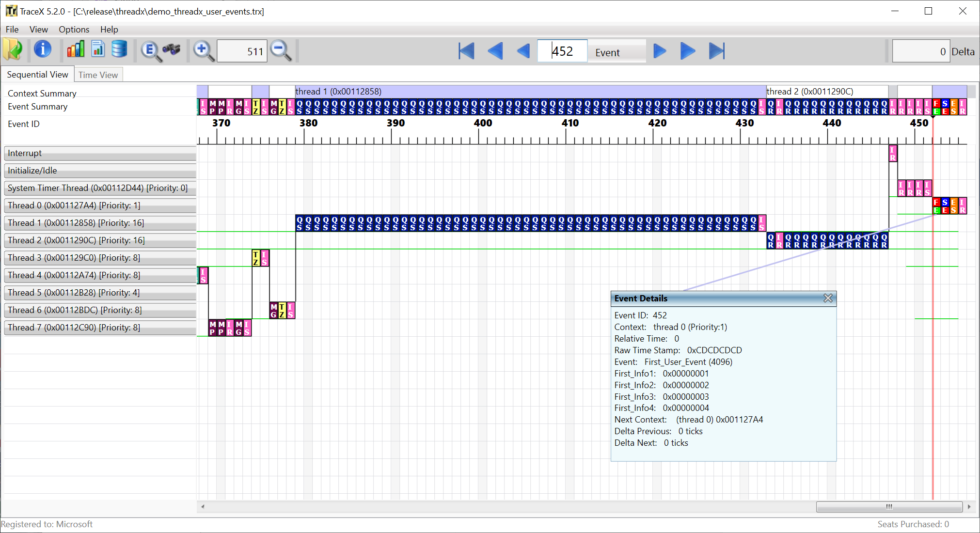The height and width of the screenshot is (533, 980).
Task: Click the horizontal timeline scrollbar
Action: pos(889,506)
